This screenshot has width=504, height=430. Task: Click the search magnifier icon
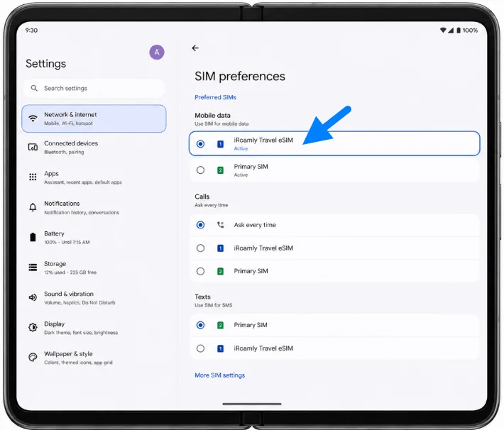(x=34, y=88)
